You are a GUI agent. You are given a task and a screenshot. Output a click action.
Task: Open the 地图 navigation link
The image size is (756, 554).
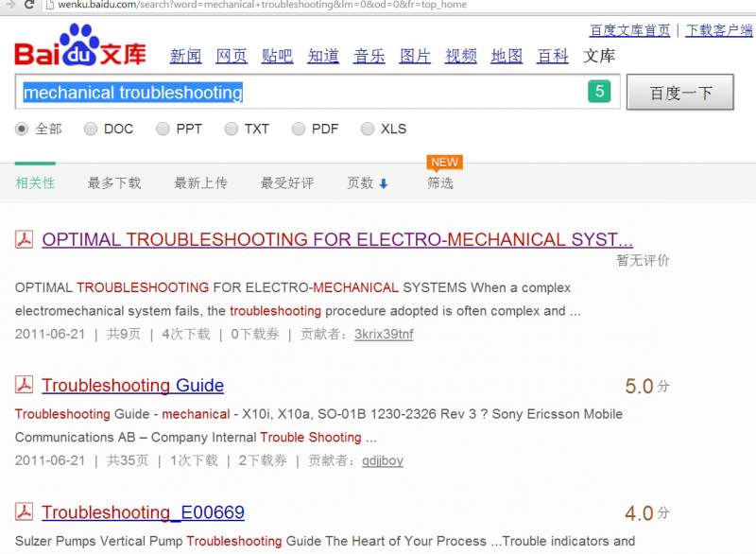pos(507,56)
